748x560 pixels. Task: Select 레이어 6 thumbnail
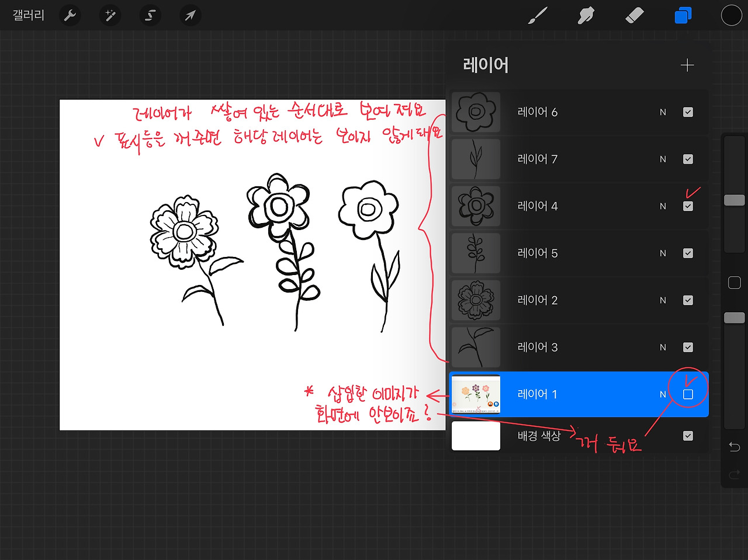pyautogui.click(x=476, y=112)
